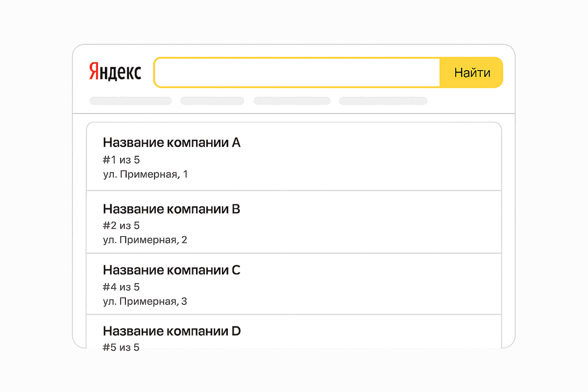Click the ranking label #1 из 5
This screenshot has width=588, height=392.
(x=121, y=160)
